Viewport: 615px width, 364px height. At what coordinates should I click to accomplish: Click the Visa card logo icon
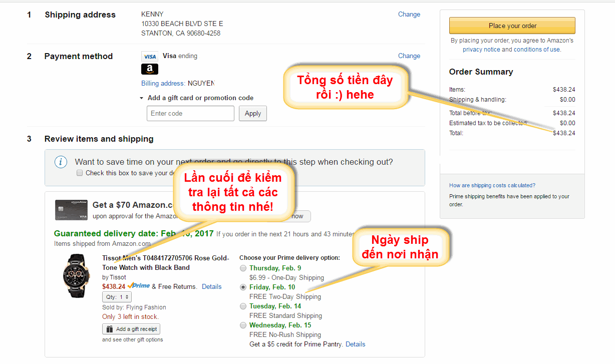(149, 57)
